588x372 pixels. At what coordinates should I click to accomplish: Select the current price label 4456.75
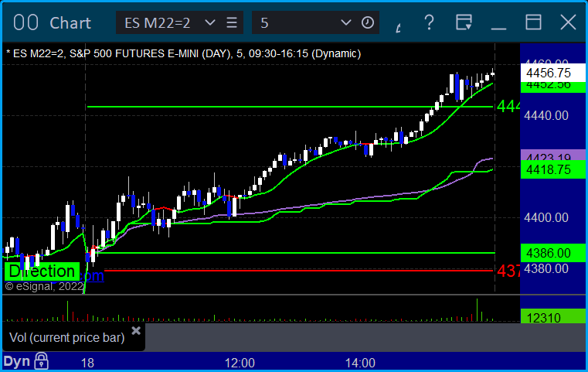point(552,73)
